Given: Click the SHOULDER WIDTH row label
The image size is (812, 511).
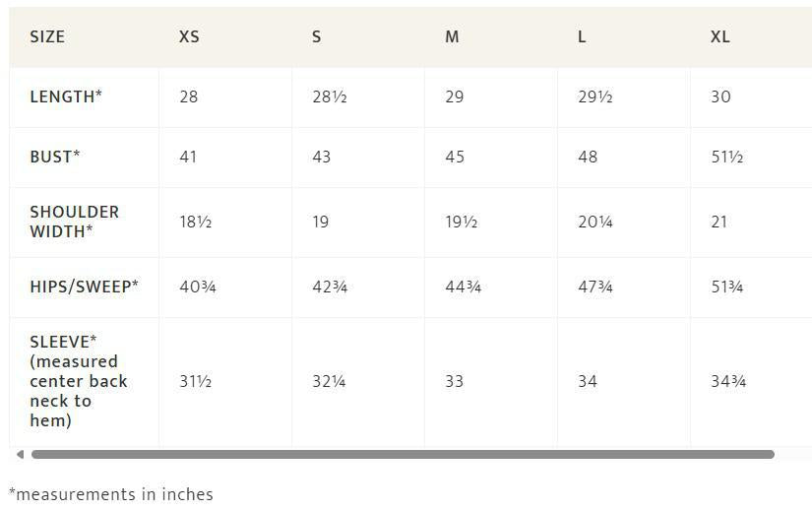Looking at the screenshot, I should tap(74, 222).
